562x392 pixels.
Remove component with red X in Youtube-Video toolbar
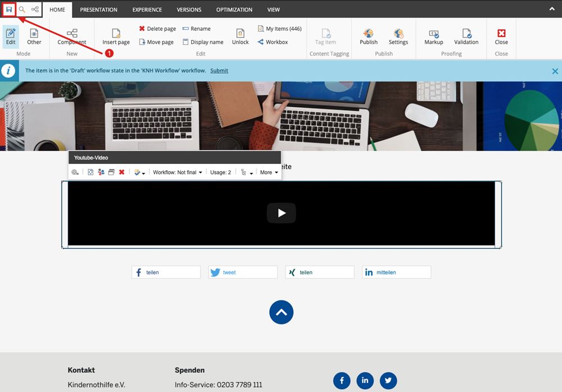[121, 172]
